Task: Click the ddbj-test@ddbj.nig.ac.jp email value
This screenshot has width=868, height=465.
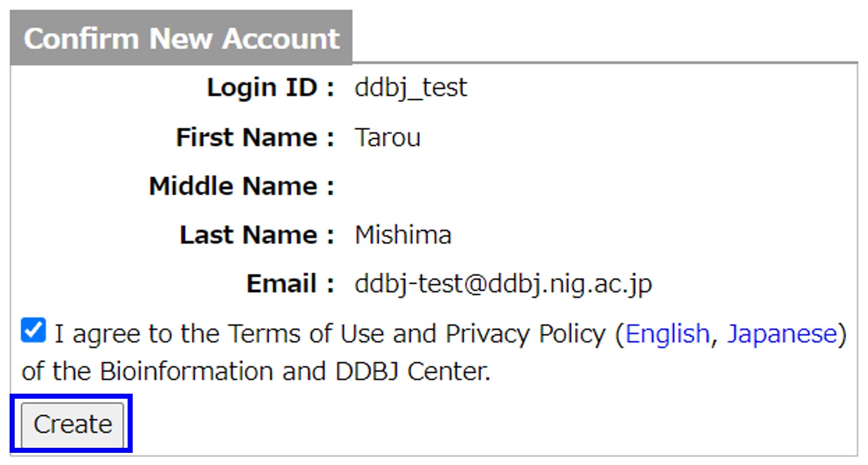Action: pos(503,283)
